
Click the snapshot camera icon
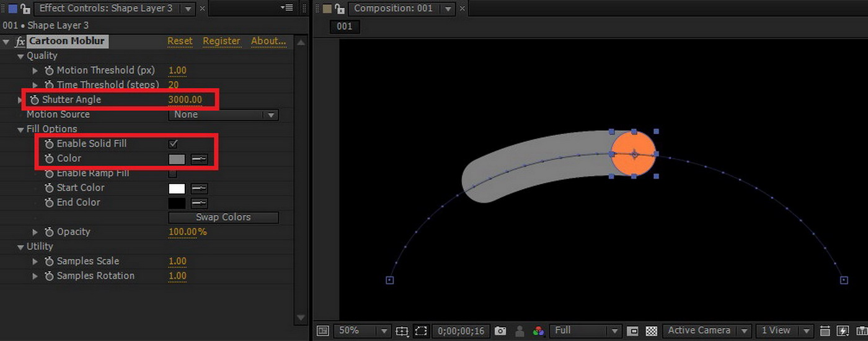coord(500,331)
